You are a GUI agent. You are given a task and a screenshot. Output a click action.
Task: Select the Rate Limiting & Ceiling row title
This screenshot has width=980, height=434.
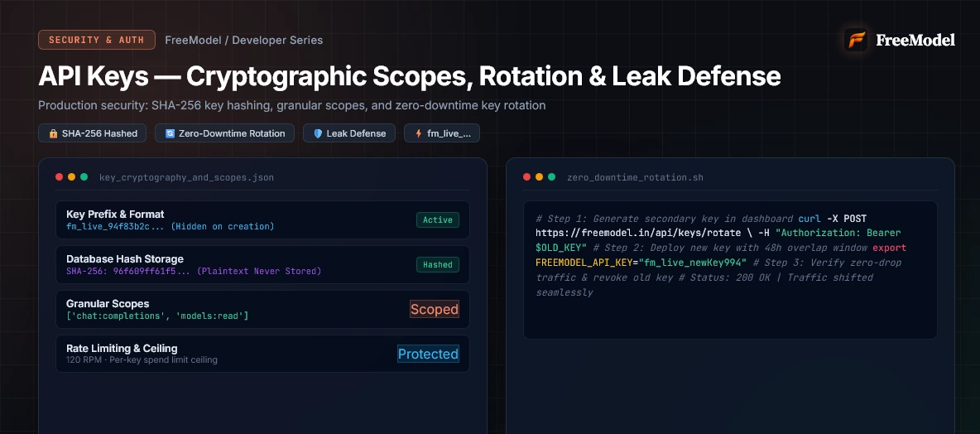point(122,349)
